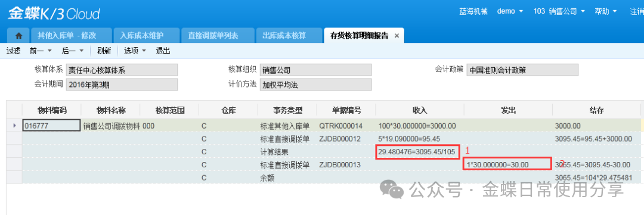Image resolution: width=644 pixels, height=215 pixels.
Task: Click the 注销 link
Action: [x=637, y=11]
